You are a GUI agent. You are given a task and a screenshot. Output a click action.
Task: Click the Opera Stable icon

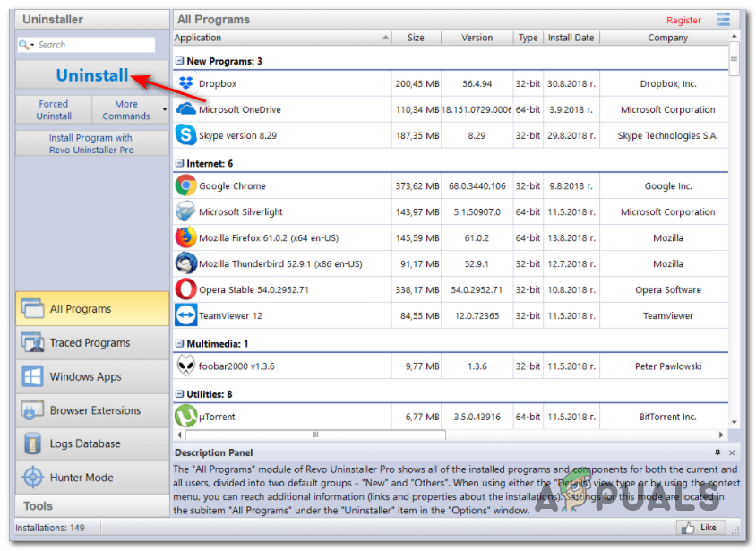[185, 289]
